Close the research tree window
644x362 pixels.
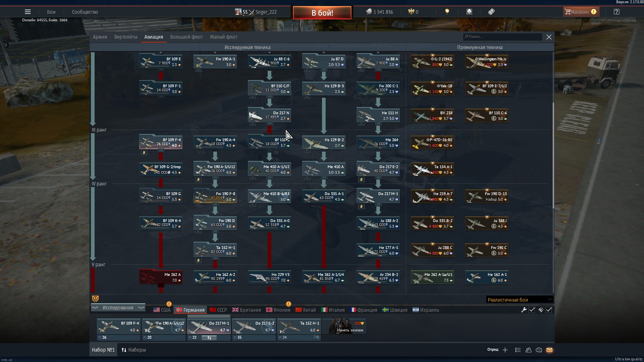[x=549, y=37]
